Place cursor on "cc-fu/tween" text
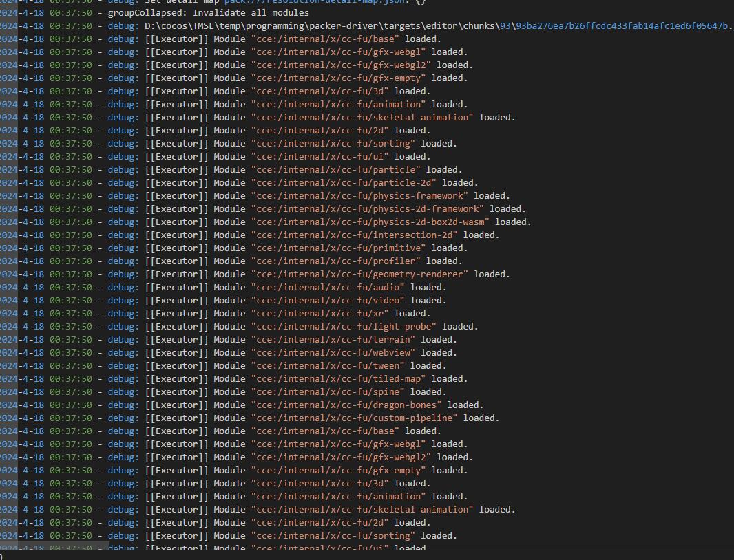Image resolution: width=734 pixels, height=560 pixels. click(328, 365)
